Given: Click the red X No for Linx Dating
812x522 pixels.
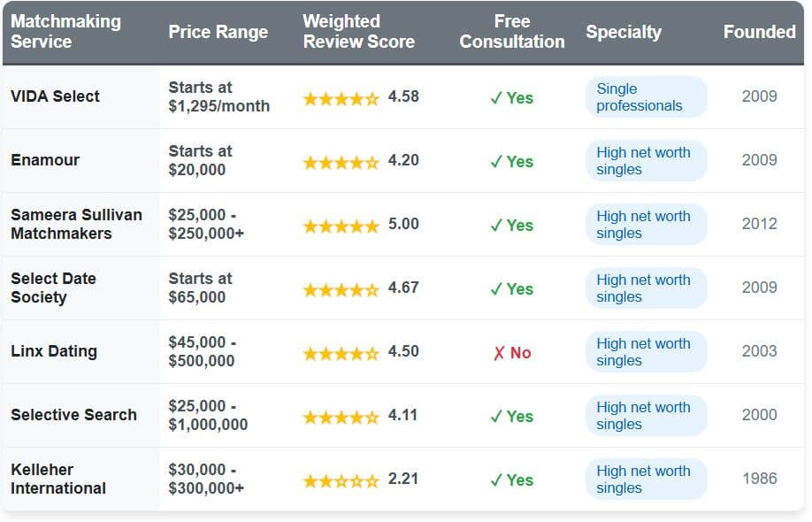Looking at the screenshot, I should click(512, 353).
